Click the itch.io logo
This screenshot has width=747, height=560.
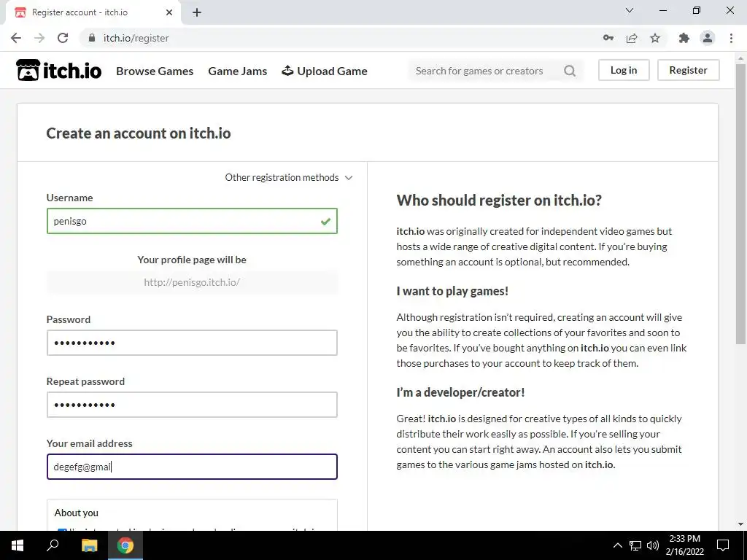click(58, 71)
